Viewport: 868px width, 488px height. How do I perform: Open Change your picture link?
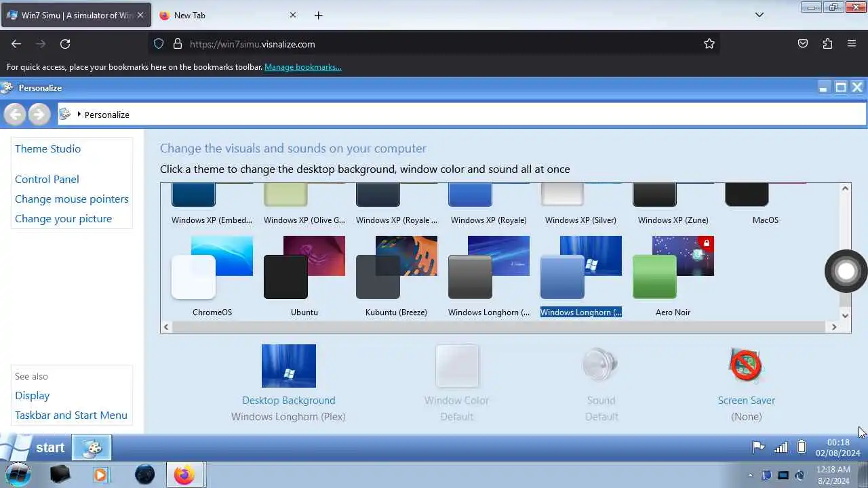(x=64, y=219)
